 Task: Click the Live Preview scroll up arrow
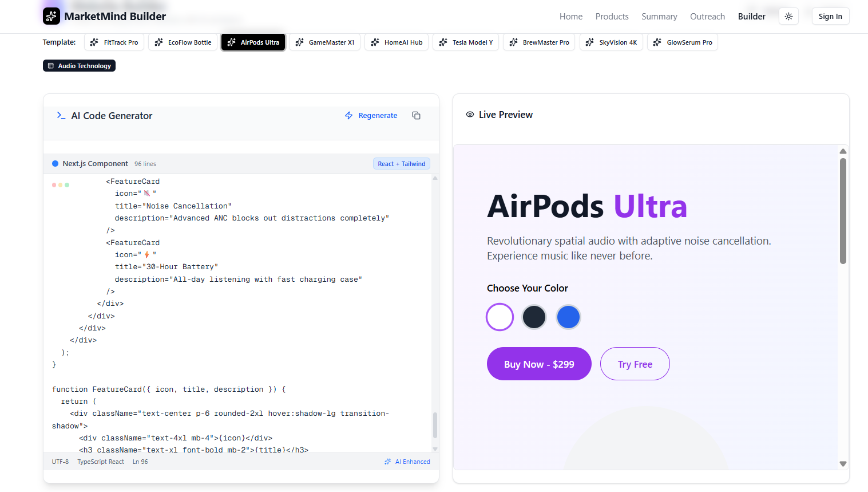click(x=843, y=151)
